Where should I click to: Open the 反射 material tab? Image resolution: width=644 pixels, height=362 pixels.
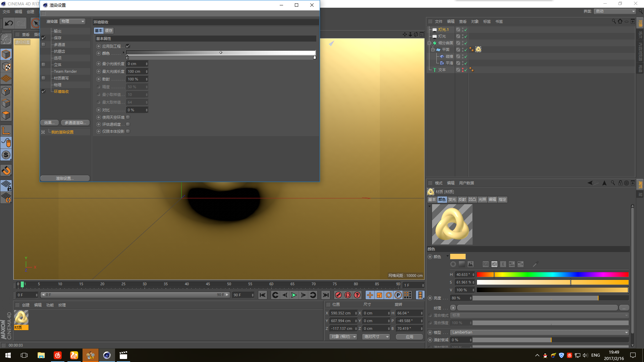pyautogui.click(x=462, y=199)
